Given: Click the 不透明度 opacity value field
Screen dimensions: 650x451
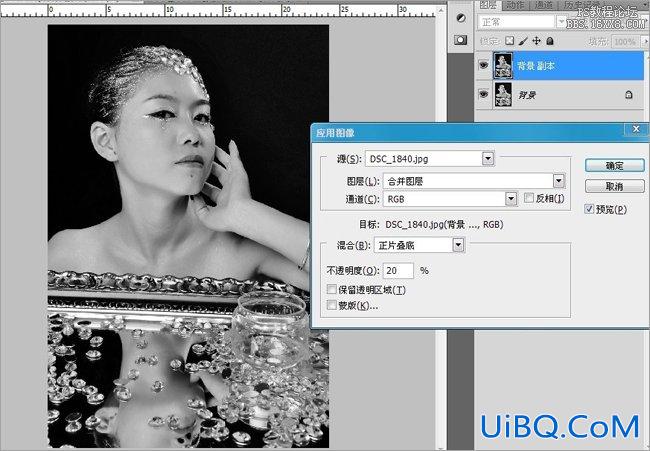Looking at the screenshot, I should click(398, 270).
